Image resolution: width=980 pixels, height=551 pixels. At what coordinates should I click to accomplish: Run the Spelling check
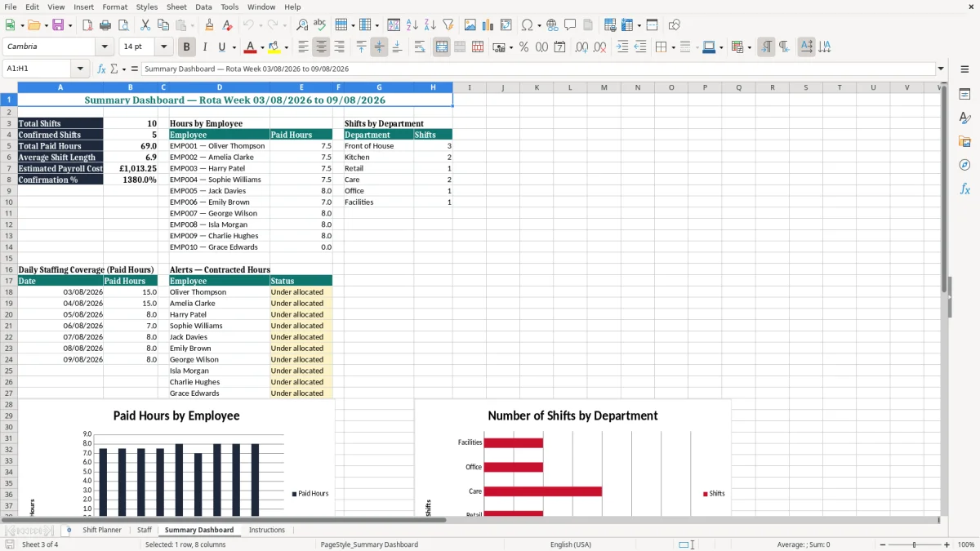[320, 25]
